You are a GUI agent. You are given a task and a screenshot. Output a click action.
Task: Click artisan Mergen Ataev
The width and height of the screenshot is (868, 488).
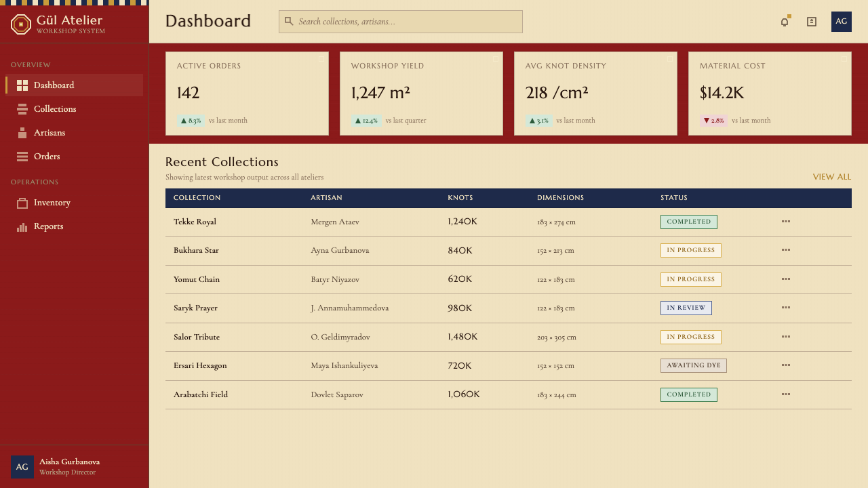(x=335, y=222)
